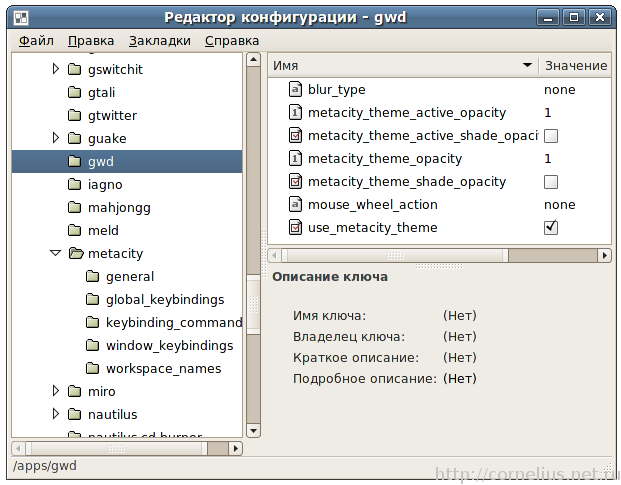This screenshot has width=621, height=485.
Task: Open the Файл menu
Action: [36, 41]
